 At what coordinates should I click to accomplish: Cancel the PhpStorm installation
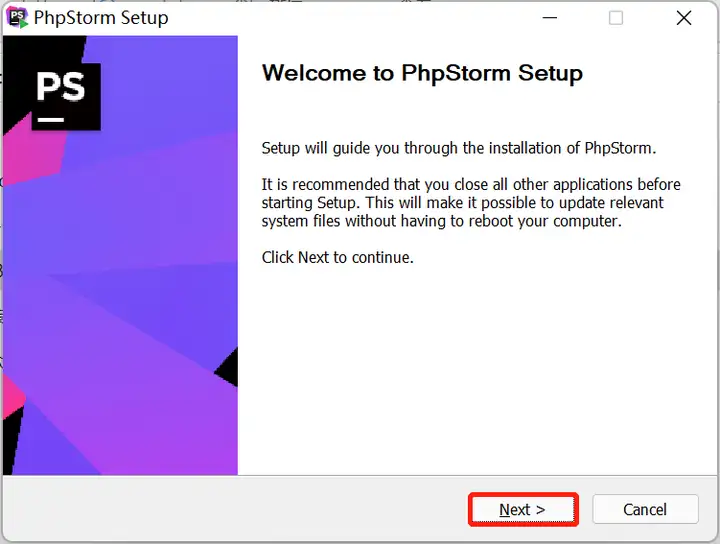click(x=645, y=509)
